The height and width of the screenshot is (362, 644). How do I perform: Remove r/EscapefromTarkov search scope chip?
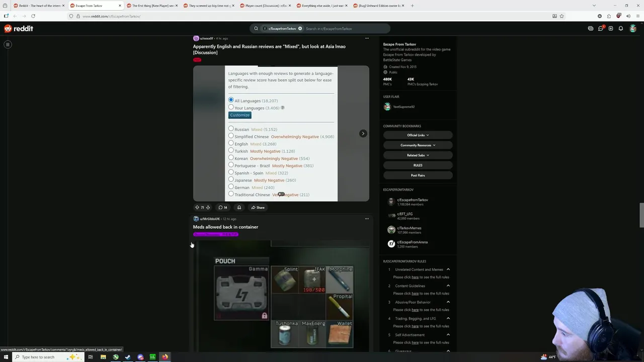tap(300, 29)
